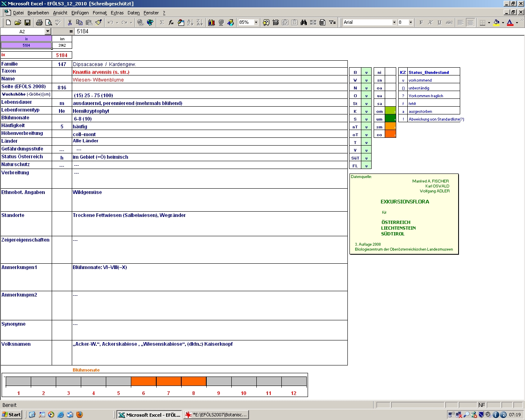Run the spelling check (ABC checkmark)

click(x=58, y=23)
